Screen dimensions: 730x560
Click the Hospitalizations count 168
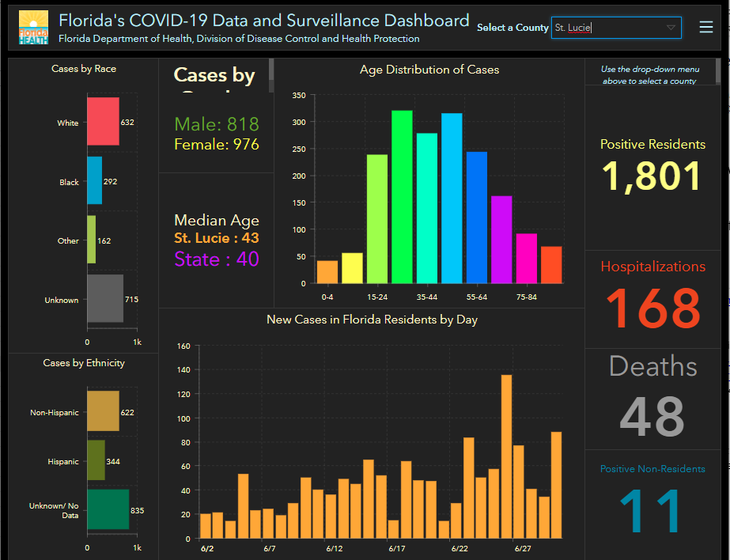tap(652, 308)
